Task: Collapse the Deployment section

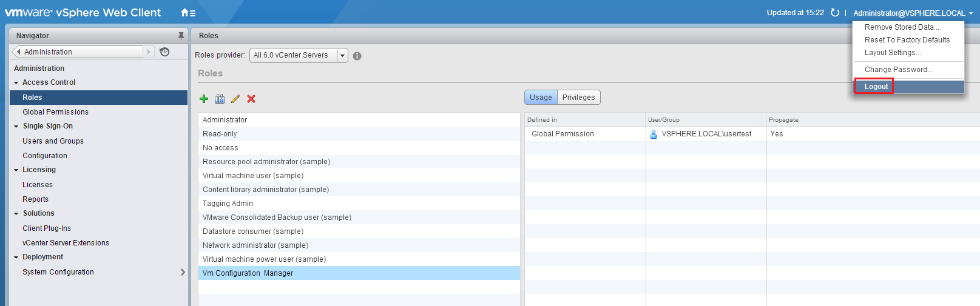Action: click(x=16, y=258)
